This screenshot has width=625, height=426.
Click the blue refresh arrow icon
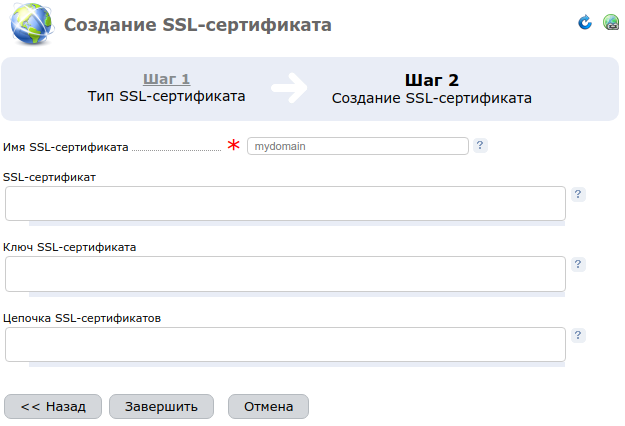click(585, 22)
